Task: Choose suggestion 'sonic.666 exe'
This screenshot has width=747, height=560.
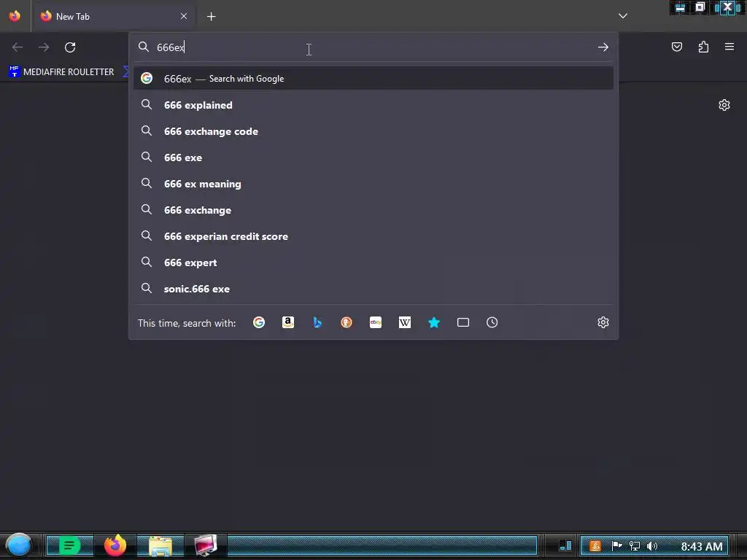Action: click(373, 289)
